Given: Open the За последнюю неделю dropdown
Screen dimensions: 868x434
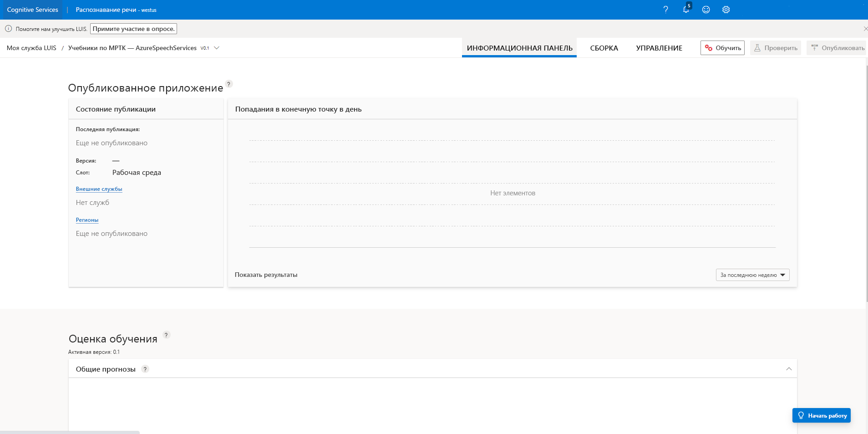Looking at the screenshot, I should (752, 275).
